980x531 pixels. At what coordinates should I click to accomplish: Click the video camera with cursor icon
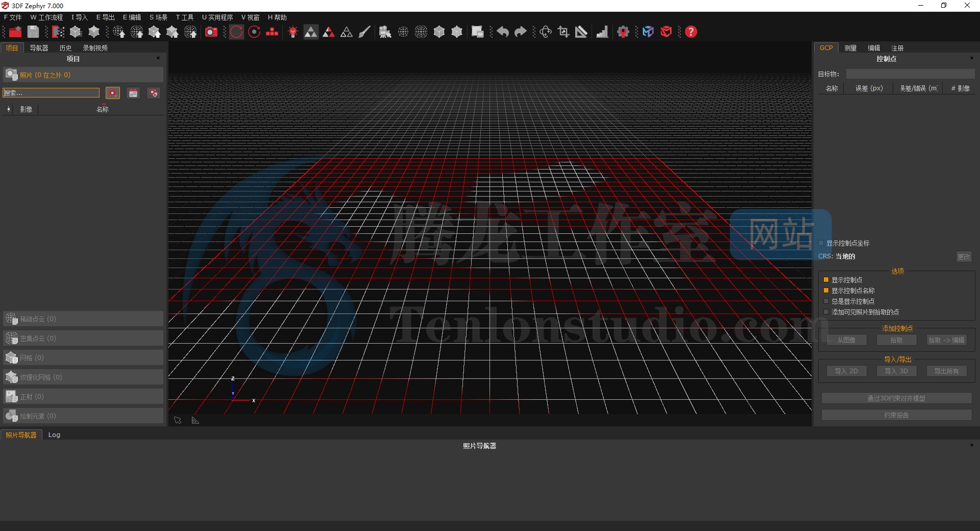(x=385, y=32)
